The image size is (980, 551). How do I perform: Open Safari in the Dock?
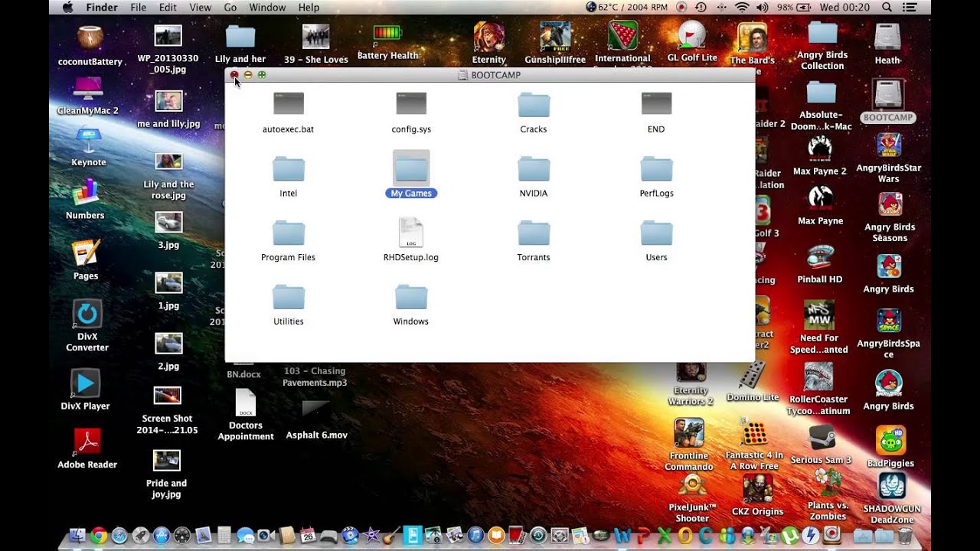pyautogui.click(x=119, y=536)
